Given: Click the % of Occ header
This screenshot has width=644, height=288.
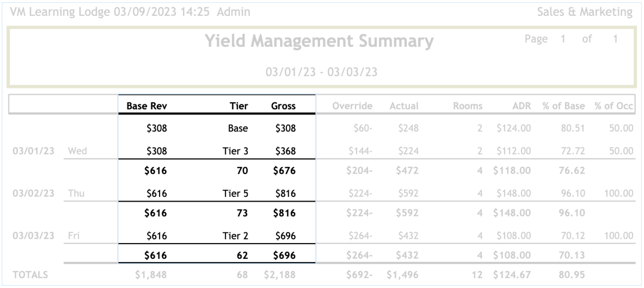Looking at the screenshot, I should (x=614, y=106).
